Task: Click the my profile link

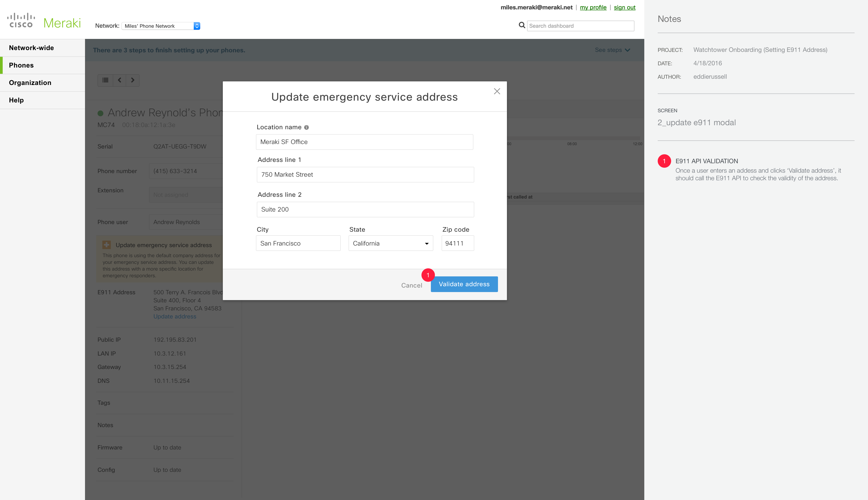Action: tap(593, 8)
